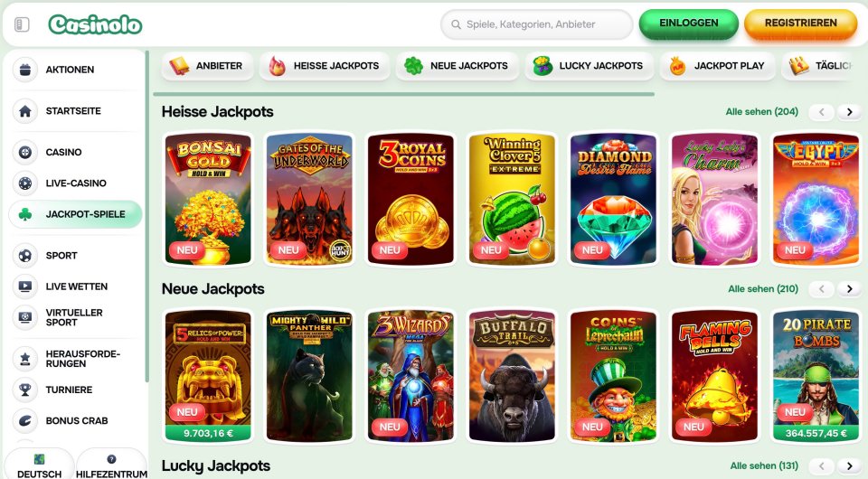
Task: Select the Sport soccer ball icon
Action: [25, 256]
